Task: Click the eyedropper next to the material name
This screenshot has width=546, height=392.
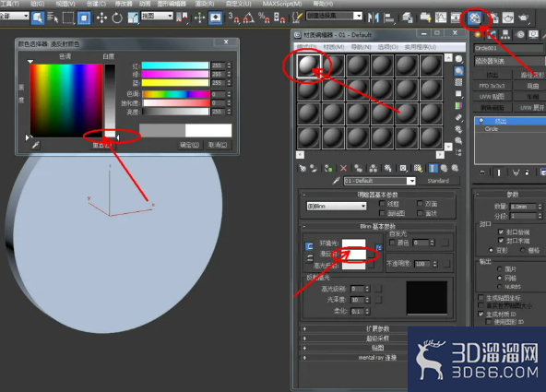Action: click(x=336, y=181)
